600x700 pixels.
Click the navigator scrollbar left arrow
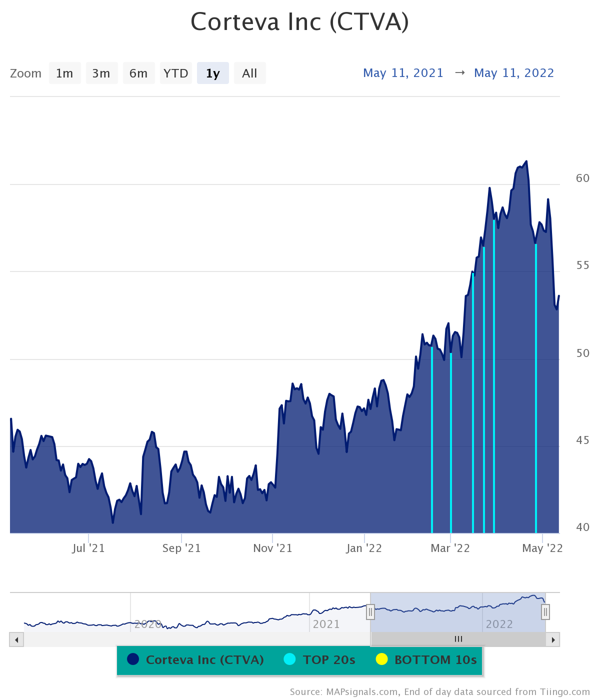click(16, 639)
